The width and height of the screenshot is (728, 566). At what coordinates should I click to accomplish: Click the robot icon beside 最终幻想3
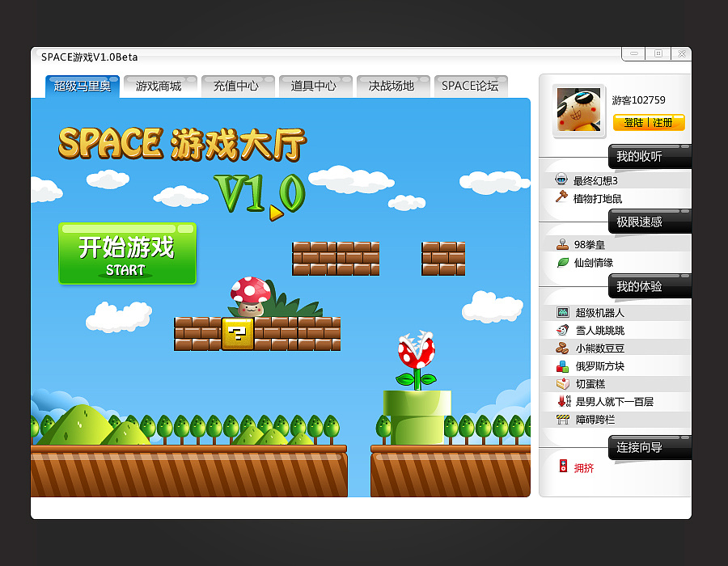pyautogui.click(x=561, y=179)
